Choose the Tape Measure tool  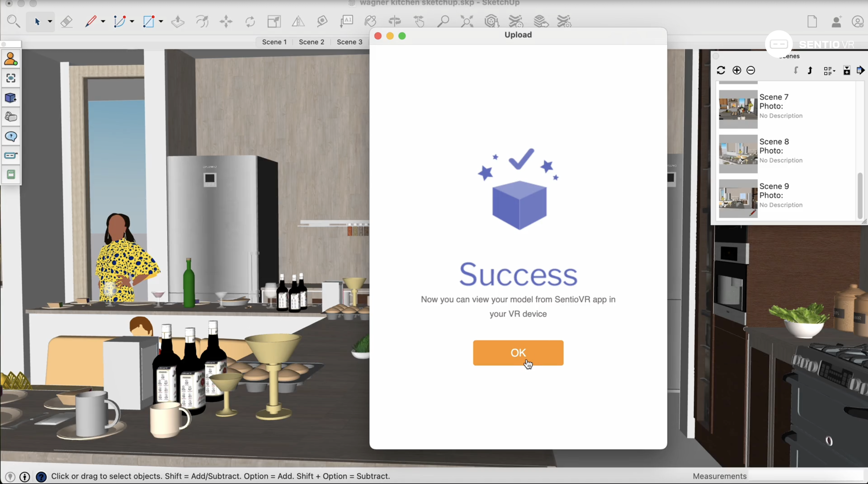coord(322,22)
